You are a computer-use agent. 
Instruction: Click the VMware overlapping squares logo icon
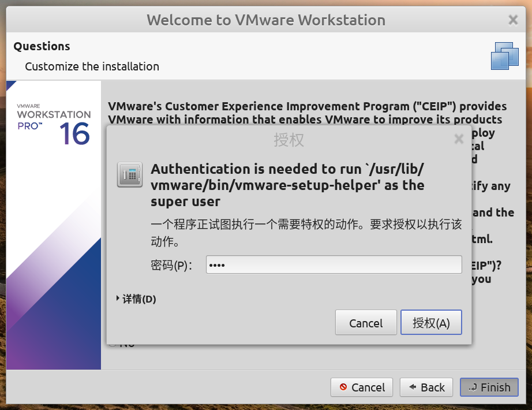[504, 56]
